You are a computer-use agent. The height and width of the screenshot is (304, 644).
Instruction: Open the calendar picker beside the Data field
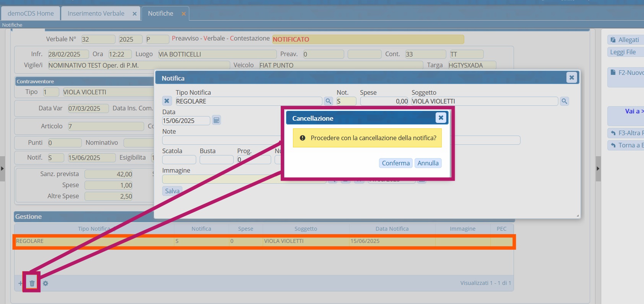click(x=216, y=121)
